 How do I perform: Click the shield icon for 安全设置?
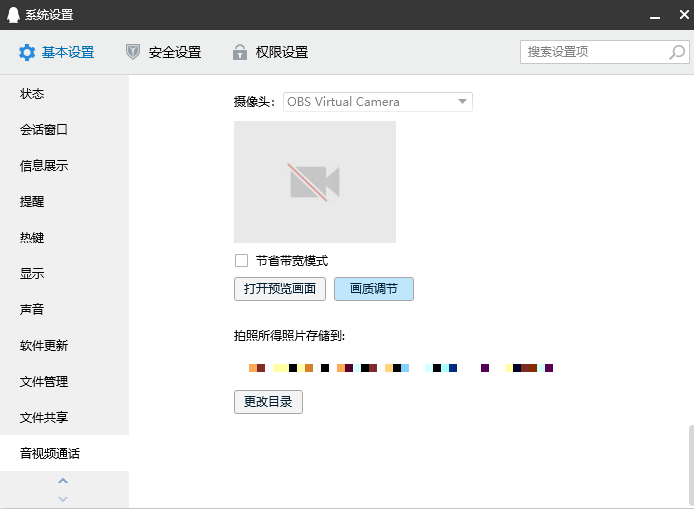tap(133, 52)
